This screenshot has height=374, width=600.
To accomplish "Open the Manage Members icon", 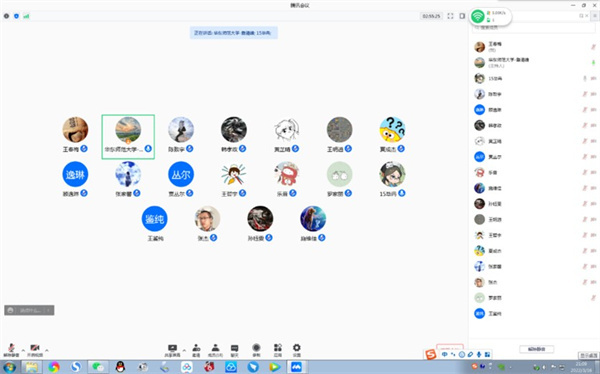I will [x=215, y=350].
